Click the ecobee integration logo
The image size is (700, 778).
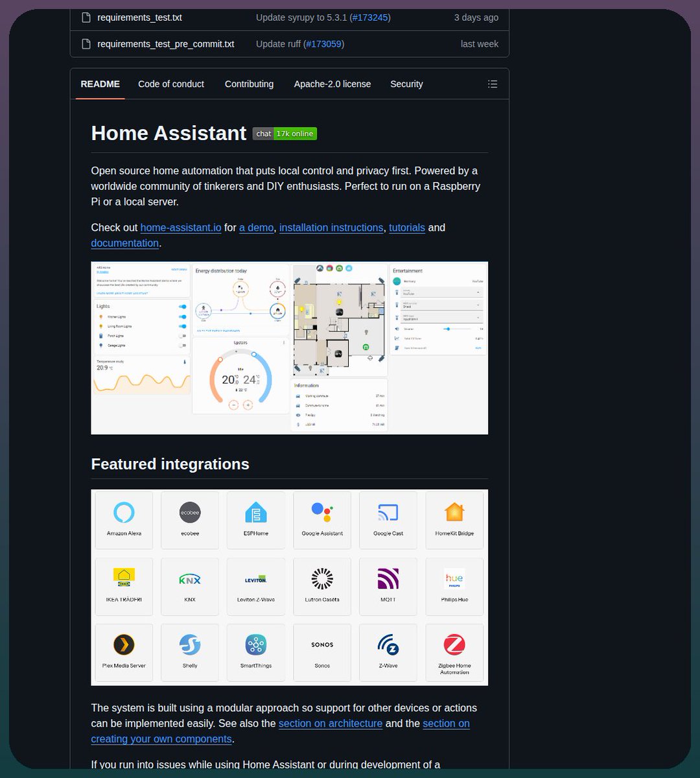pos(190,513)
